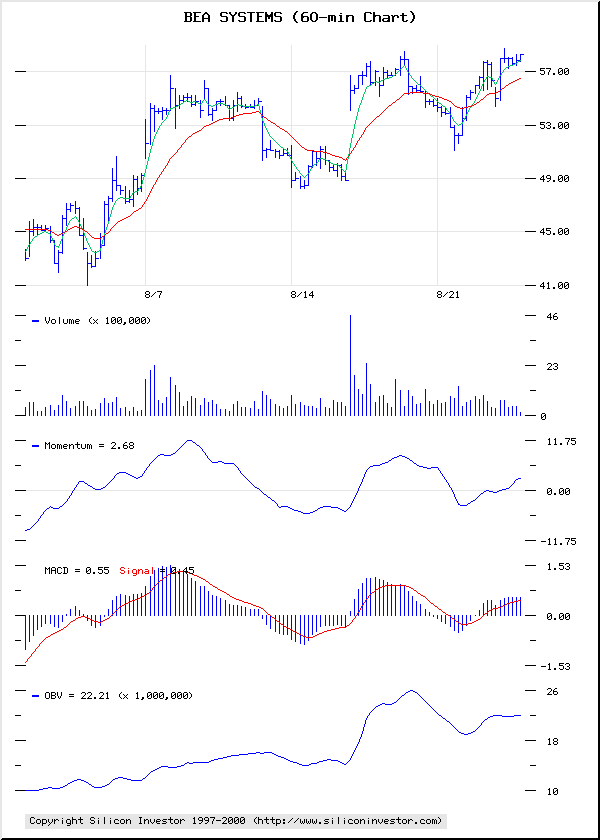
Task: Click the OBV peak of the curve
Action: (x=410, y=691)
